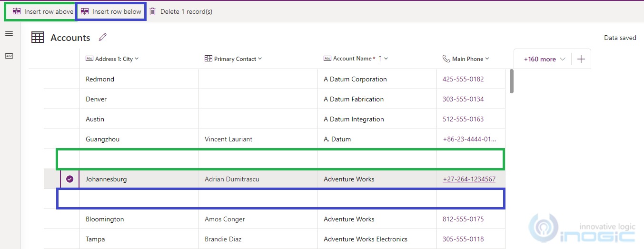Select Adrian Dumitrascu contact cell
644x249 pixels.
258,179
